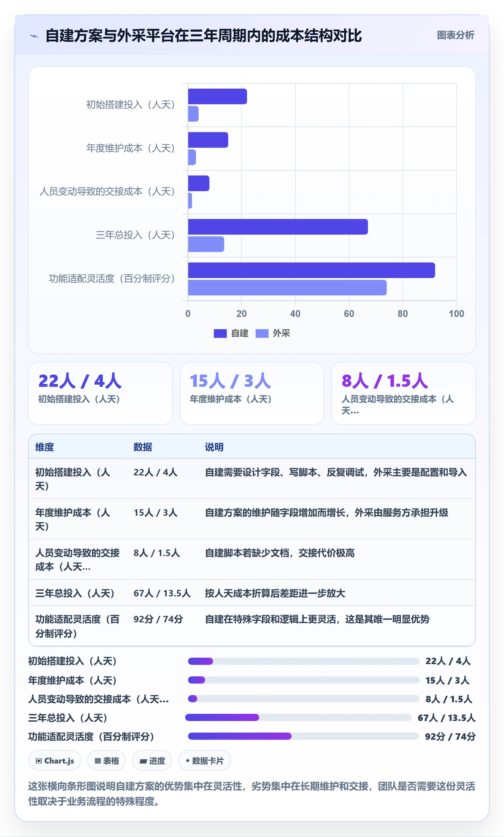The height and width of the screenshot is (837, 504).
Task: Click table text 自建脚本若缺少文档，交接代价极高
Action: [280, 553]
